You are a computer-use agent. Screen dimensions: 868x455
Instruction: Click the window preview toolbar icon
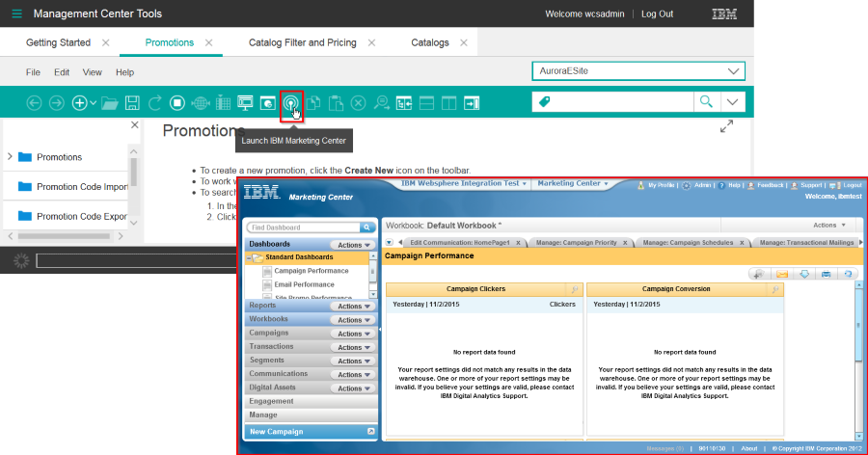tap(268, 103)
